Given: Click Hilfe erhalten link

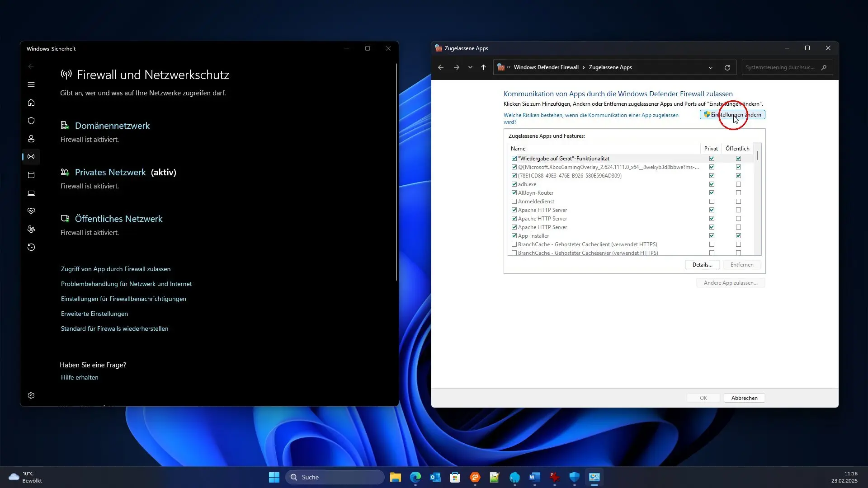Looking at the screenshot, I should tap(80, 377).
